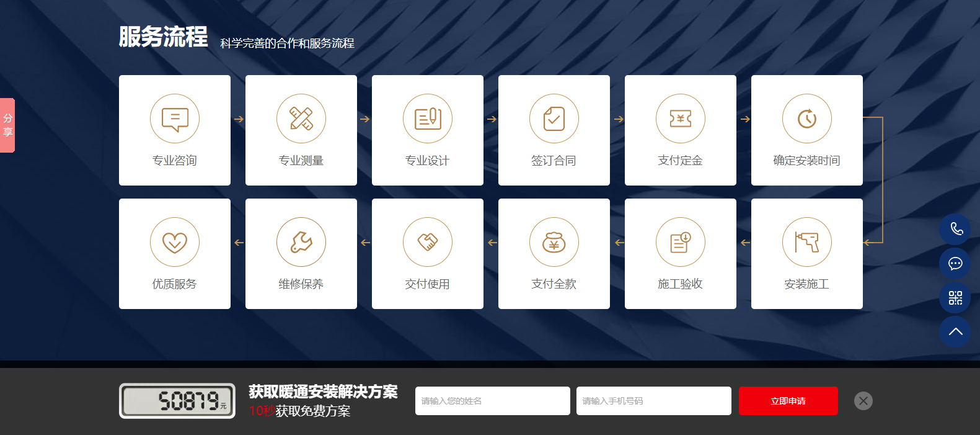Click the 专业咨询 chat bubble icon

tap(175, 119)
